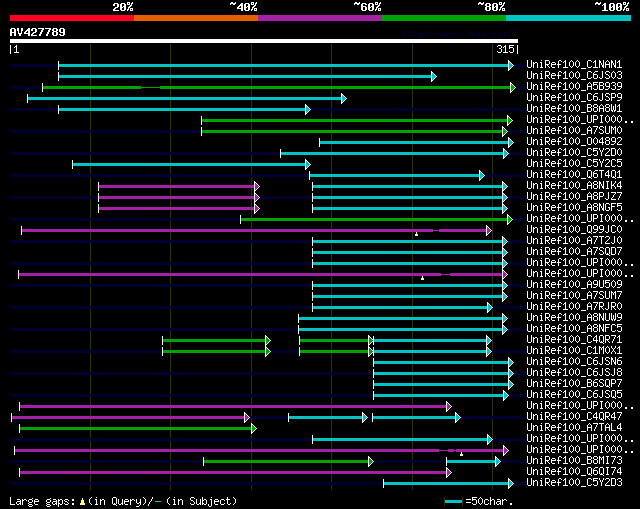This screenshot has height=509, width=640.
Task: Select the UniRef100_C5Y2D0 label
Action: click(574, 153)
